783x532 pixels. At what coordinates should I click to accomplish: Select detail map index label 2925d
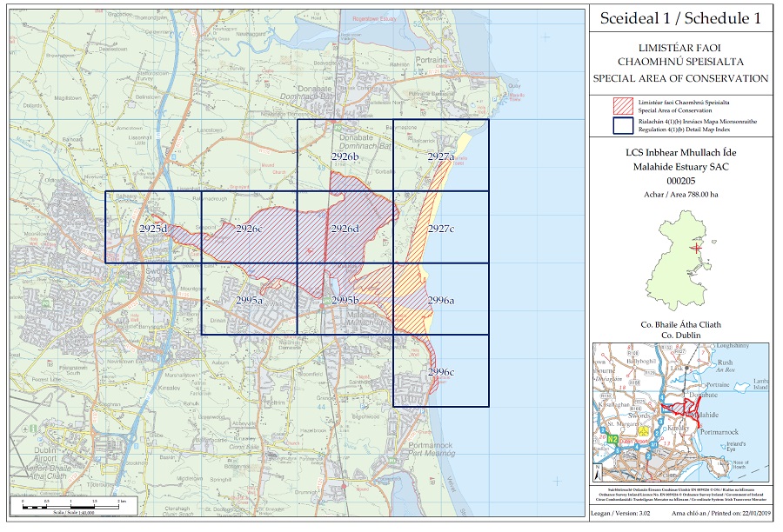click(153, 229)
